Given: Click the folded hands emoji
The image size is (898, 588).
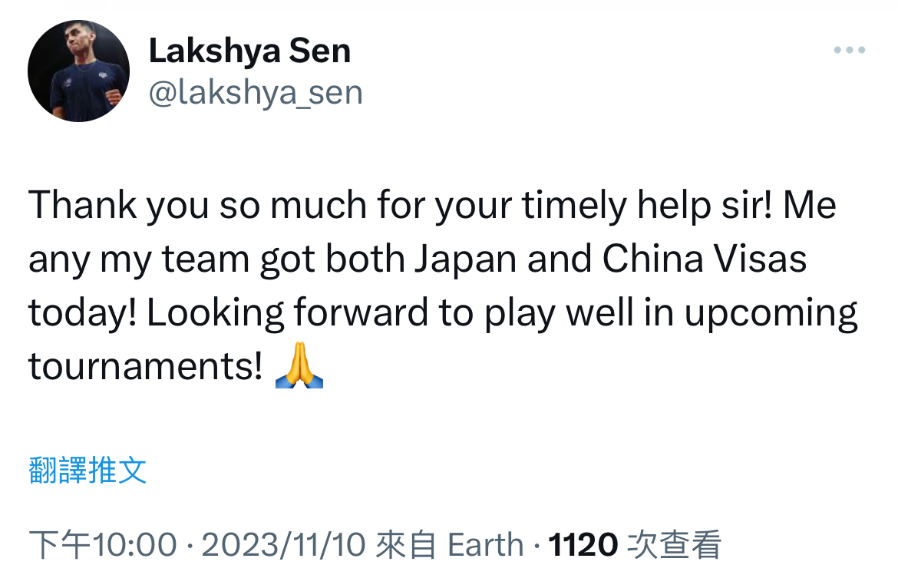Looking at the screenshot, I should tap(299, 365).
